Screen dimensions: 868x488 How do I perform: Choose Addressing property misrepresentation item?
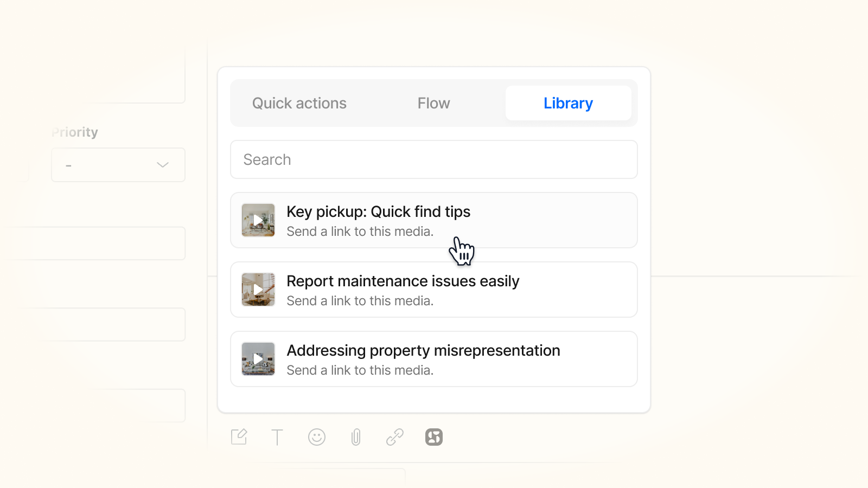coord(434,359)
